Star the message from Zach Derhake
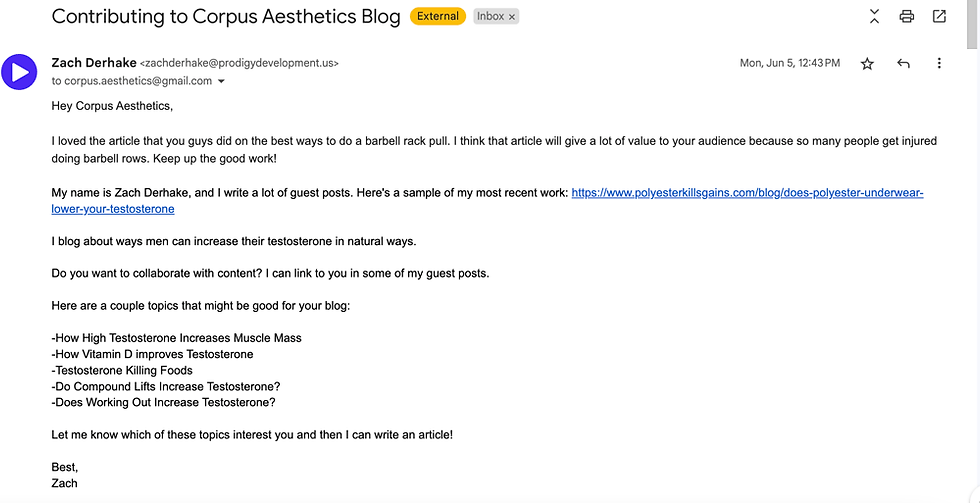The height and width of the screenshot is (503, 980). [x=867, y=64]
